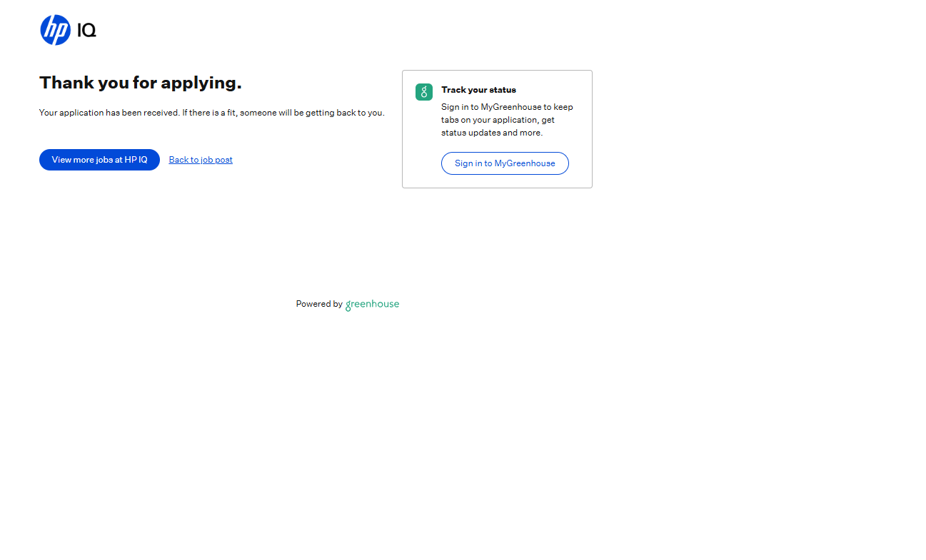
Task: Click the greenhouse logo in the footer
Action: (x=372, y=305)
